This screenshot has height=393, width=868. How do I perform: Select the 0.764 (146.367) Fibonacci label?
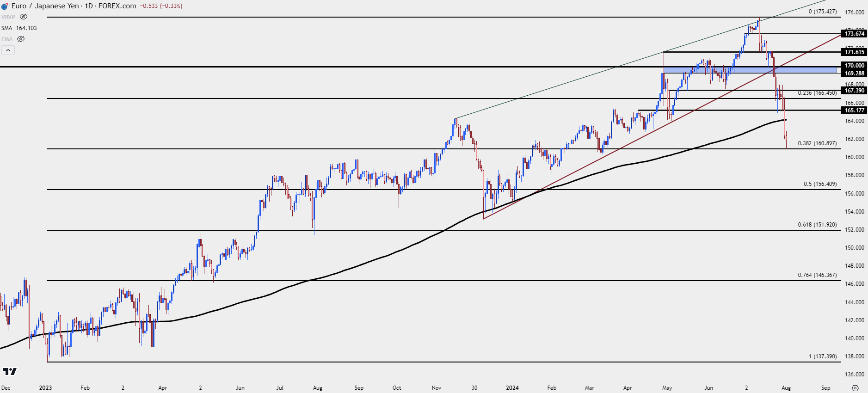pyautogui.click(x=817, y=275)
